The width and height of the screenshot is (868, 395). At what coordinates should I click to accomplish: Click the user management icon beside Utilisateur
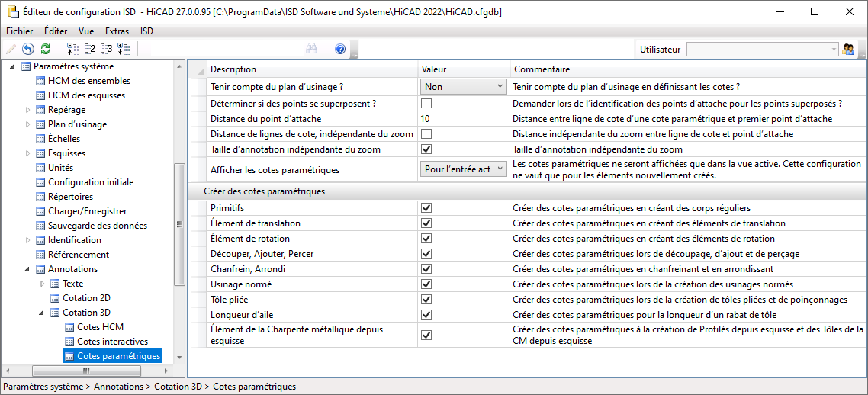click(x=848, y=50)
